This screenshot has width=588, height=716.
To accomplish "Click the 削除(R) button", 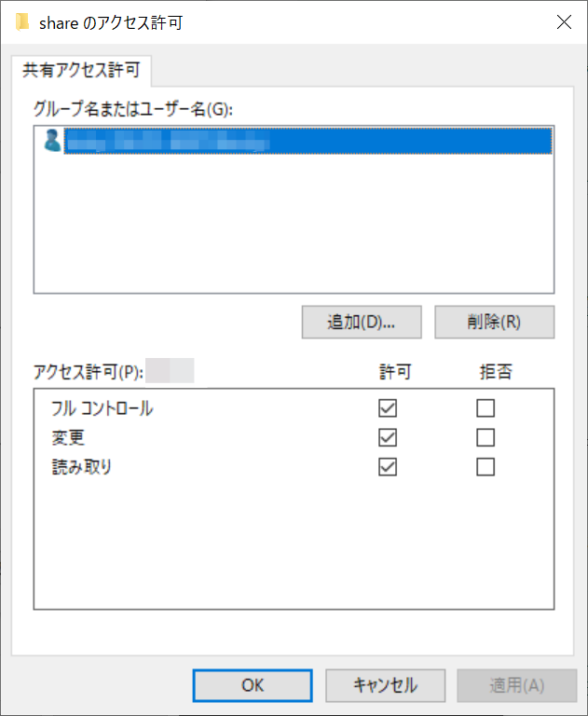I will 494,322.
